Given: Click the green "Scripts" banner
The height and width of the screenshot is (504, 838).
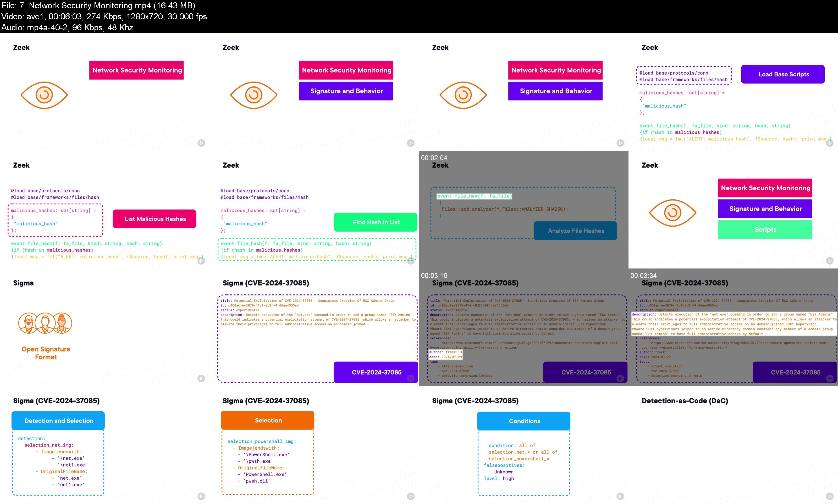Looking at the screenshot, I should 765,229.
